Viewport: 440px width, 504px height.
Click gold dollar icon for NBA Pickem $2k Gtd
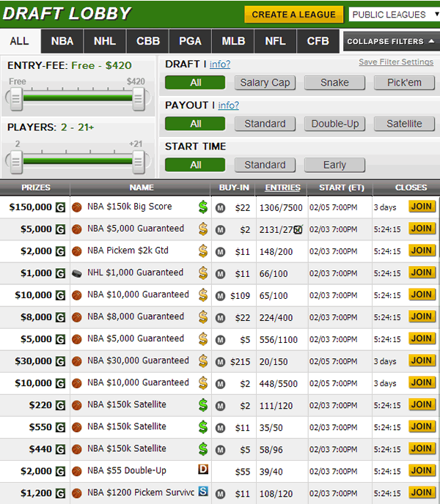(203, 251)
